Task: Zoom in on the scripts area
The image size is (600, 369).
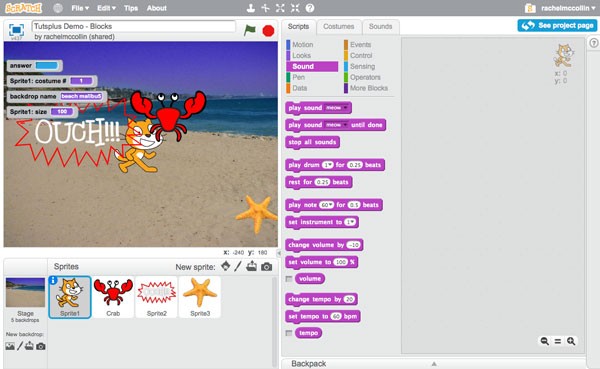Action: (571, 341)
